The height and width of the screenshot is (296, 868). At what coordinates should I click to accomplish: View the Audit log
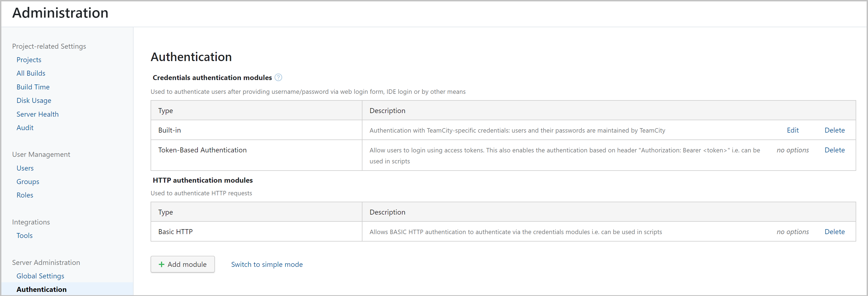pyautogui.click(x=25, y=128)
